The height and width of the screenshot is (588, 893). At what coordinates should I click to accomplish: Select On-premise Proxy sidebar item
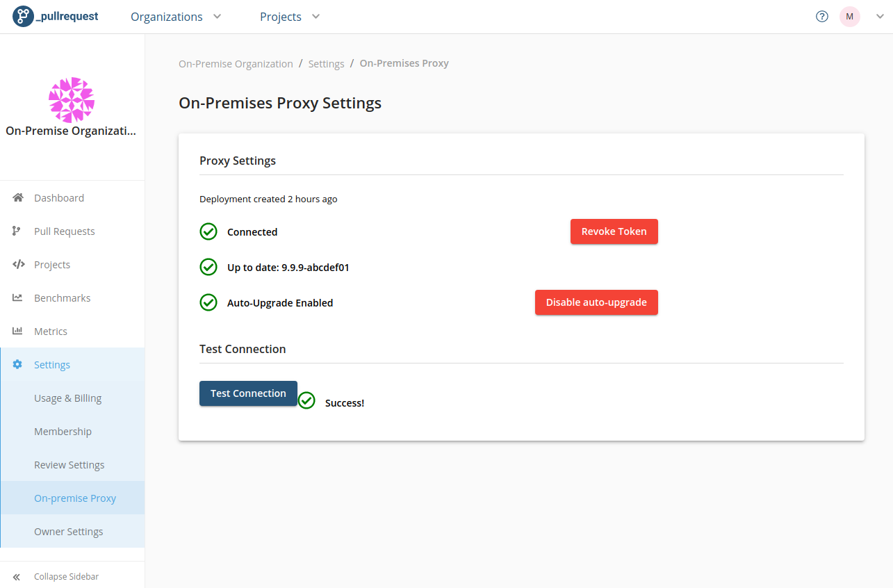pos(72,498)
